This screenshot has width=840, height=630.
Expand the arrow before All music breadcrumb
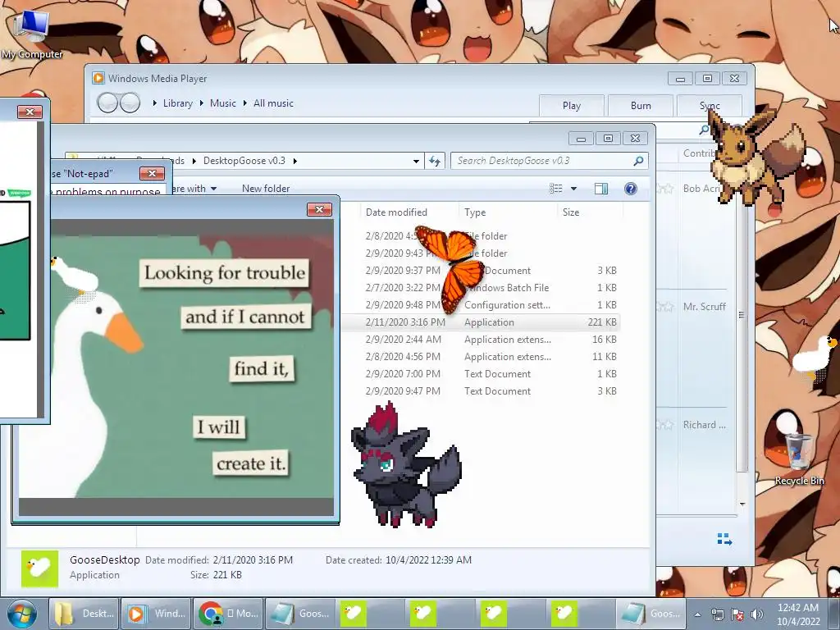(245, 103)
